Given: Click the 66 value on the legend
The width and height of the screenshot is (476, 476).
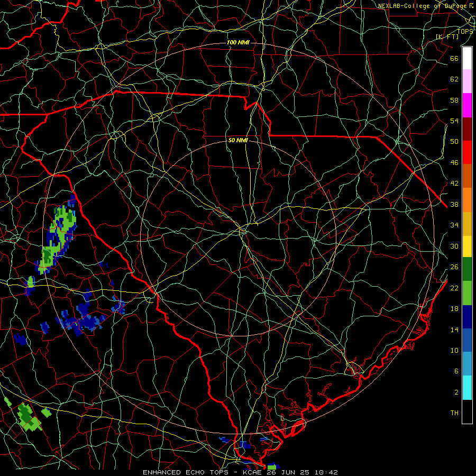Looking at the screenshot, I should coord(454,58).
